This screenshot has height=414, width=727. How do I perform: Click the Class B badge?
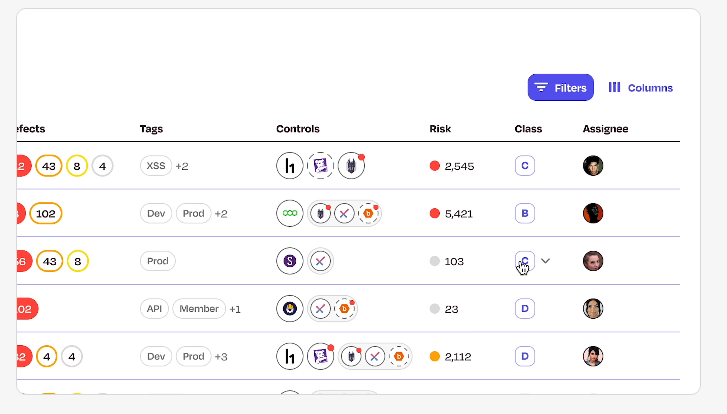pyautogui.click(x=525, y=213)
